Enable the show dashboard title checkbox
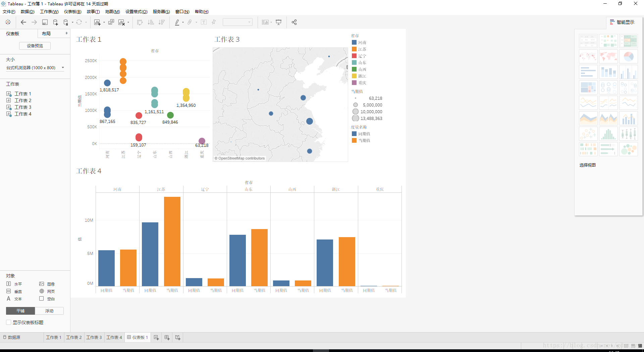644x352 pixels. pyautogui.click(x=9, y=322)
